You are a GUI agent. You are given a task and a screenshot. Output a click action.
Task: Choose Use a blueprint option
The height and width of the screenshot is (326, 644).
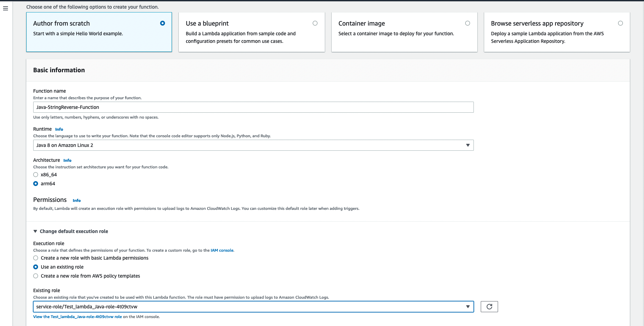315,23
